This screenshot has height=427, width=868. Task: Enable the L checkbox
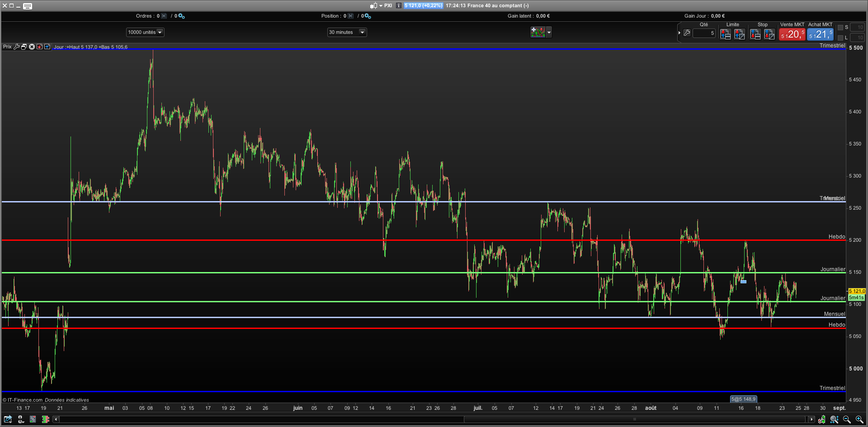click(x=840, y=38)
